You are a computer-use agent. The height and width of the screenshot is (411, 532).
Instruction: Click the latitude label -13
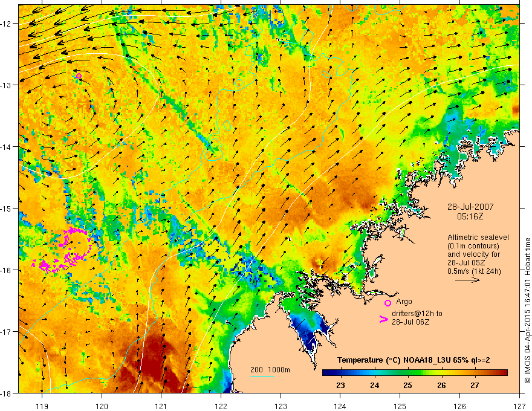click(x=7, y=85)
